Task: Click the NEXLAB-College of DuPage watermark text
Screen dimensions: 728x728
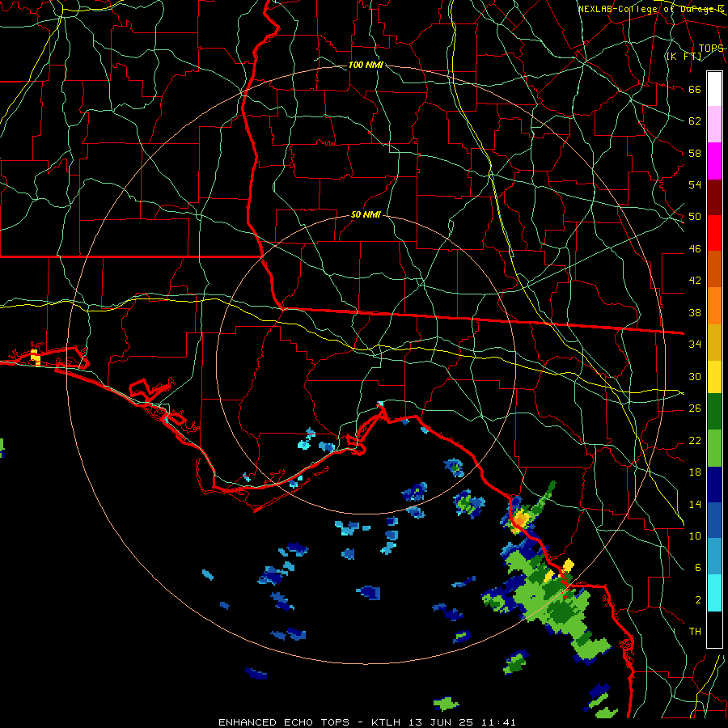Action: (x=650, y=9)
